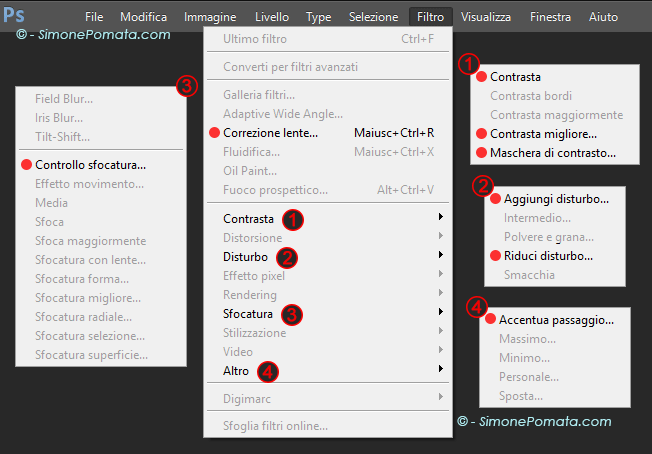Screen dimensions: 652x454
Task: Expand the Video submenu arrow
Action: pyautogui.click(x=440, y=350)
